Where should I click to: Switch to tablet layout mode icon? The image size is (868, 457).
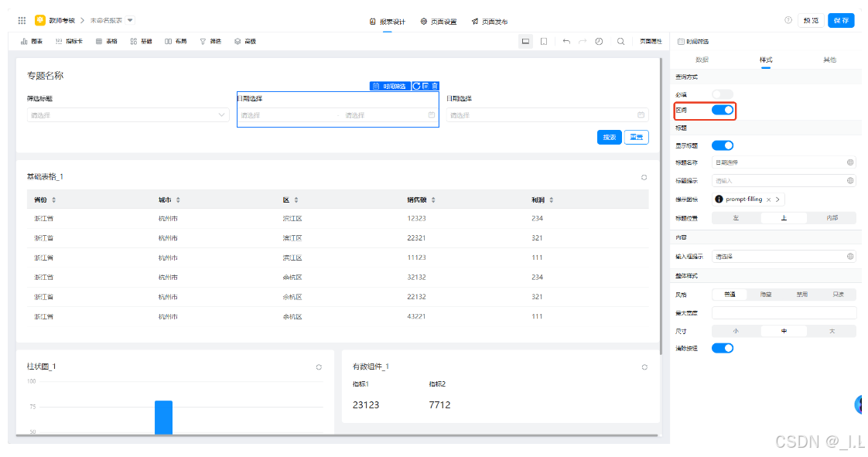544,42
